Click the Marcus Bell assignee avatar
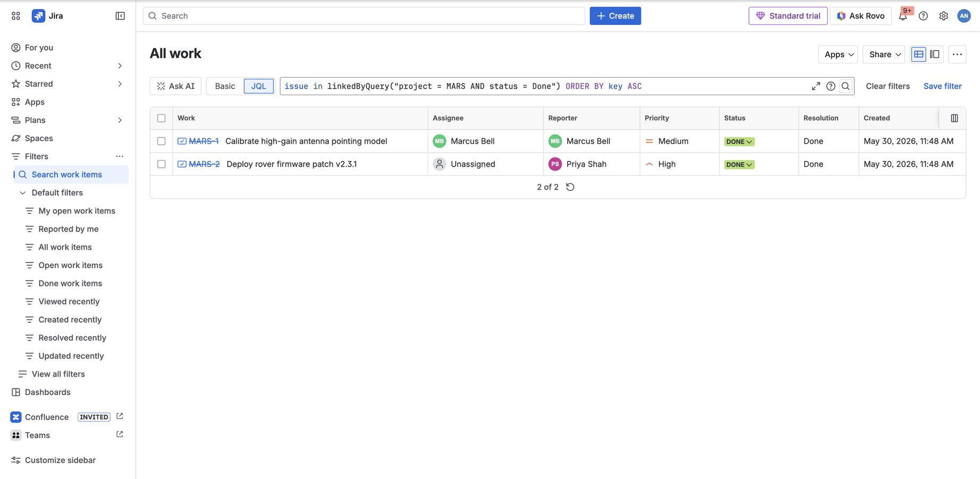This screenshot has height=479, width=980. pos(439,141)
